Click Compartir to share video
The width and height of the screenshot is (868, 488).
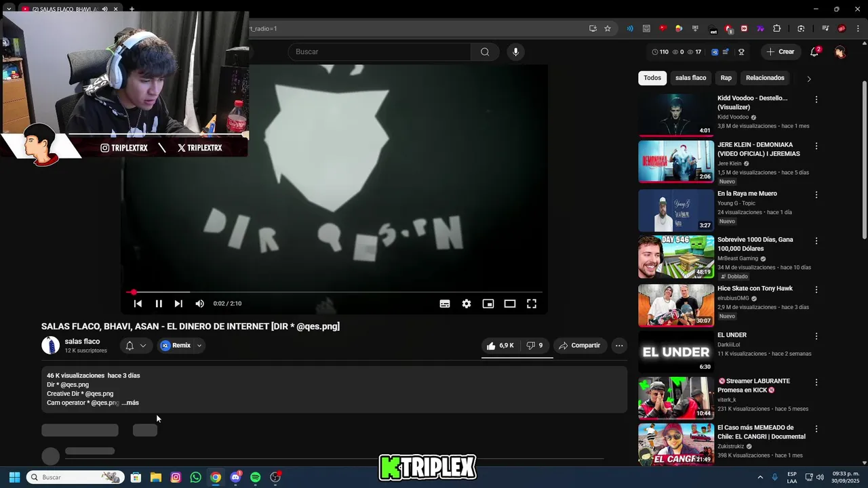pos(579,346)
